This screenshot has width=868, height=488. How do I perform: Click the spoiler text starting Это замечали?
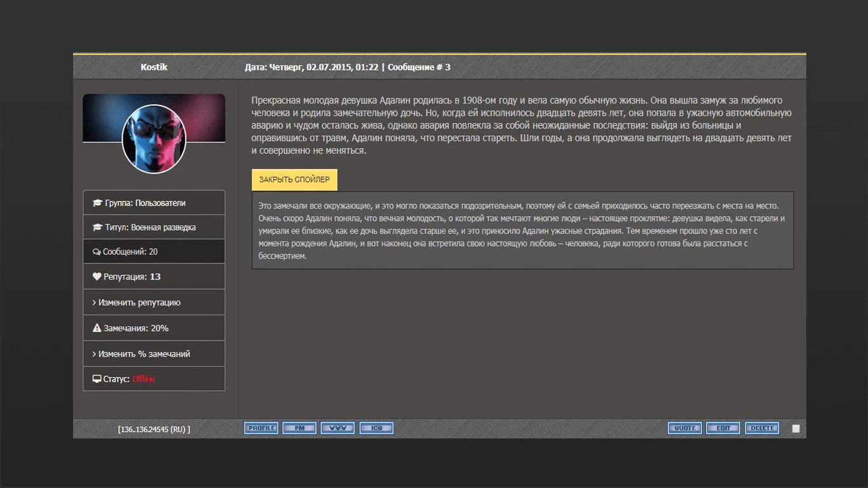pyautogui.click(x=522, y=231)
